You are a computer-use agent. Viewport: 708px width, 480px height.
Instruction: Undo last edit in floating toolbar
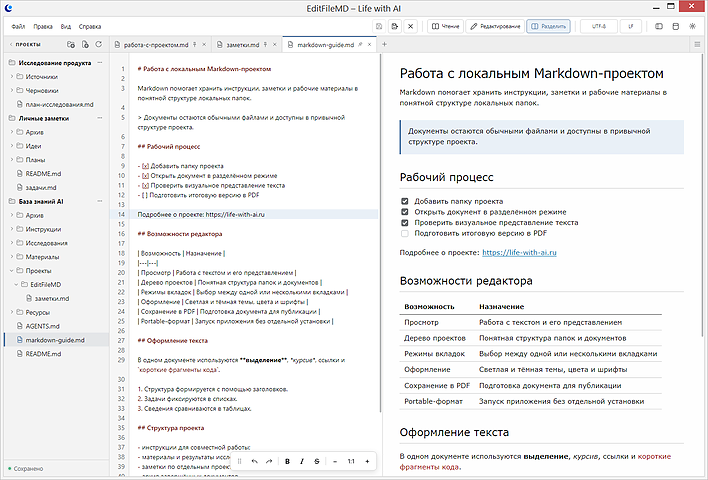pos(255,461)
